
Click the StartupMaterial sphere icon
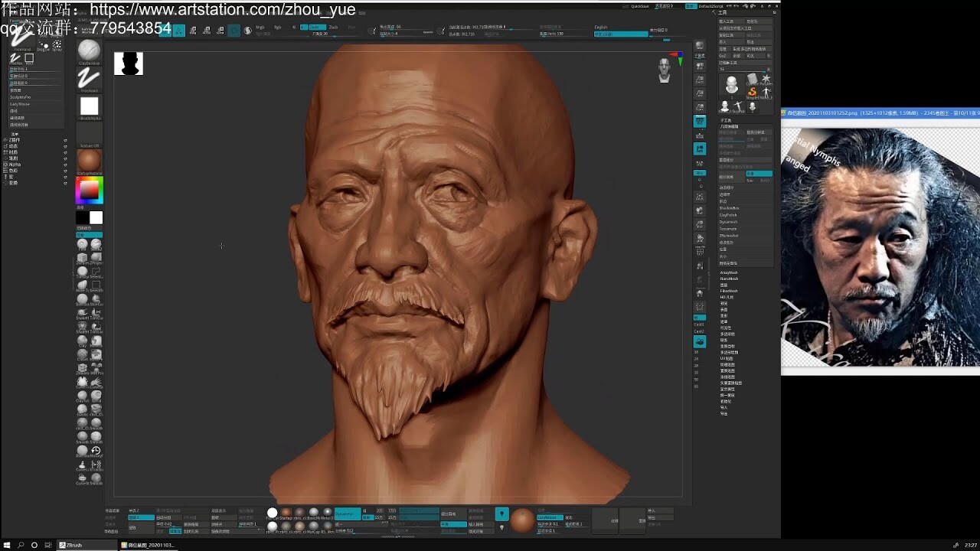(x=89, y=159)
